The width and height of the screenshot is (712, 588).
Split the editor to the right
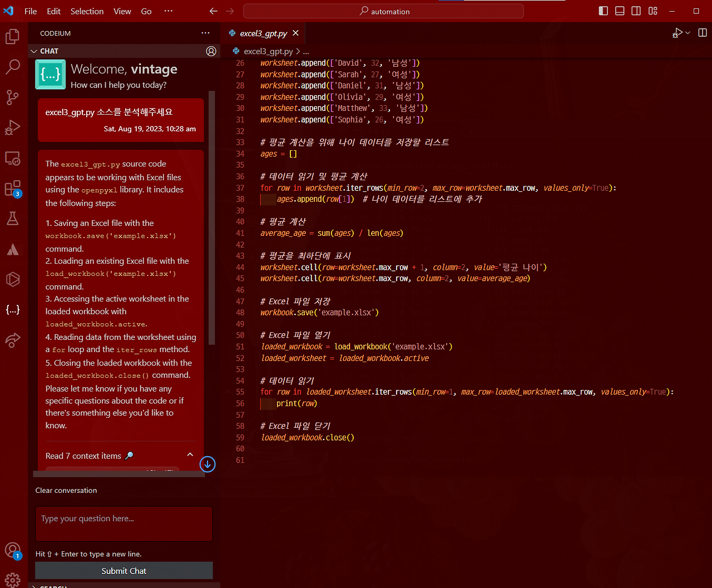tap(703, 33)
